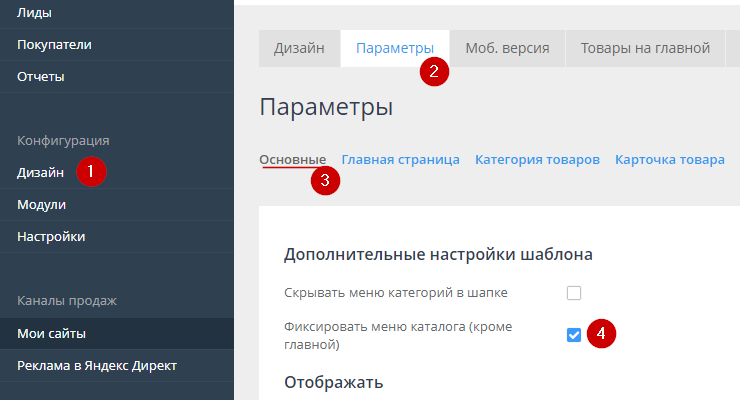
Task: Open the Моб. версия tab
Action: (x=507, y=48)
